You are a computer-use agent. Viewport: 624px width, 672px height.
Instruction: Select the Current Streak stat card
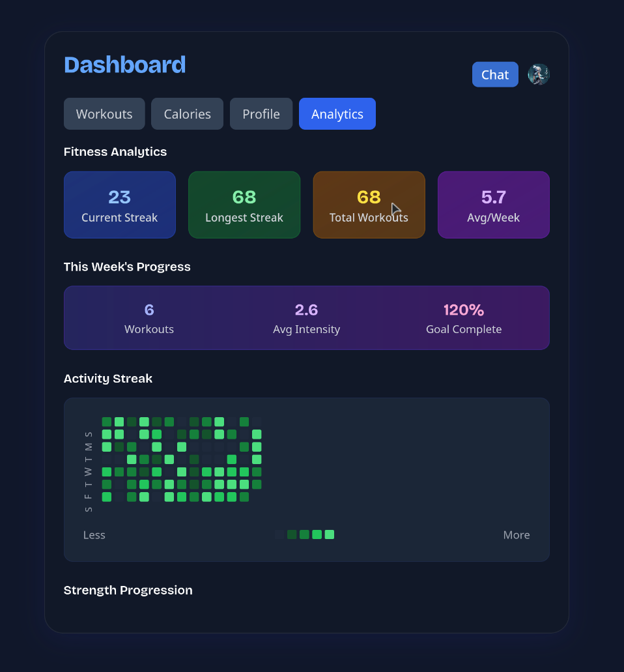pos(119,205)
